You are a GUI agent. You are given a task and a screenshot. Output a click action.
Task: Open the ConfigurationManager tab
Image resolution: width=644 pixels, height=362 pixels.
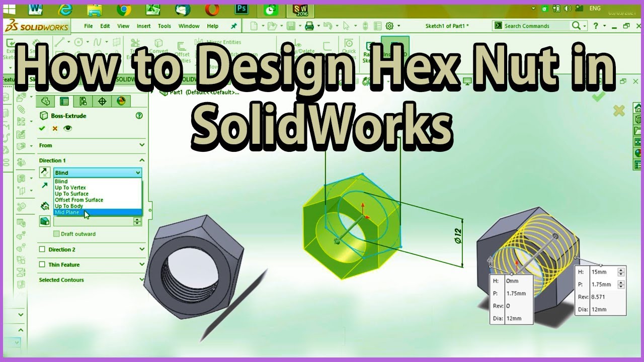tap(83, 101)
